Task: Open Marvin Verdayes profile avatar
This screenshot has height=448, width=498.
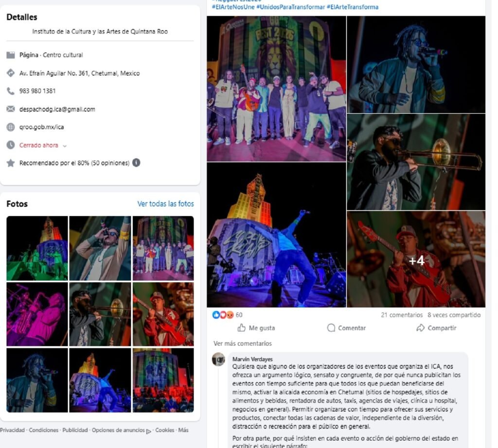Action: click(218, 359)
